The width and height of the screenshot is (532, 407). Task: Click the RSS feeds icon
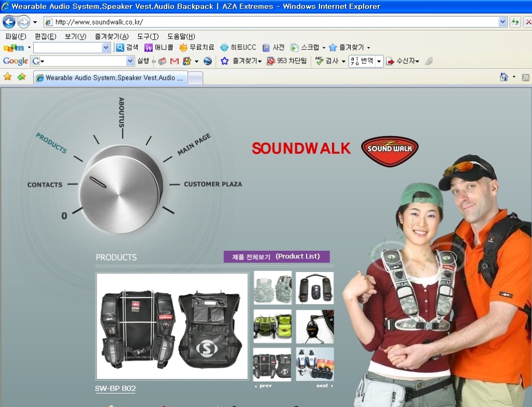tap(526, 77)
